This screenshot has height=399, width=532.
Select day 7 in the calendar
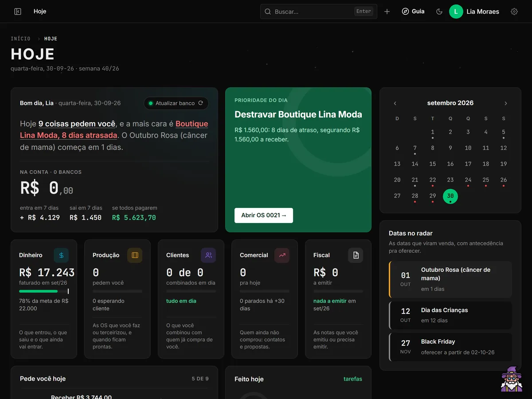click(x=415, y=148)
